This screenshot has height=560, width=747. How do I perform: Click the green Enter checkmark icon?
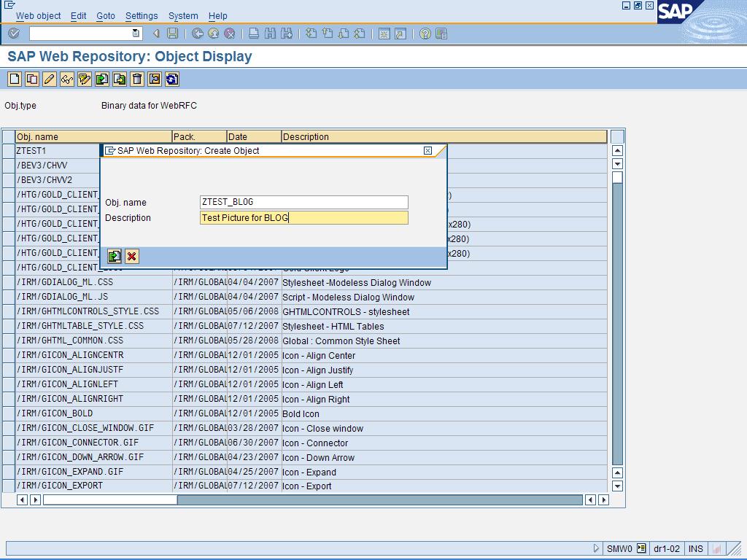(x=15, y=34)
